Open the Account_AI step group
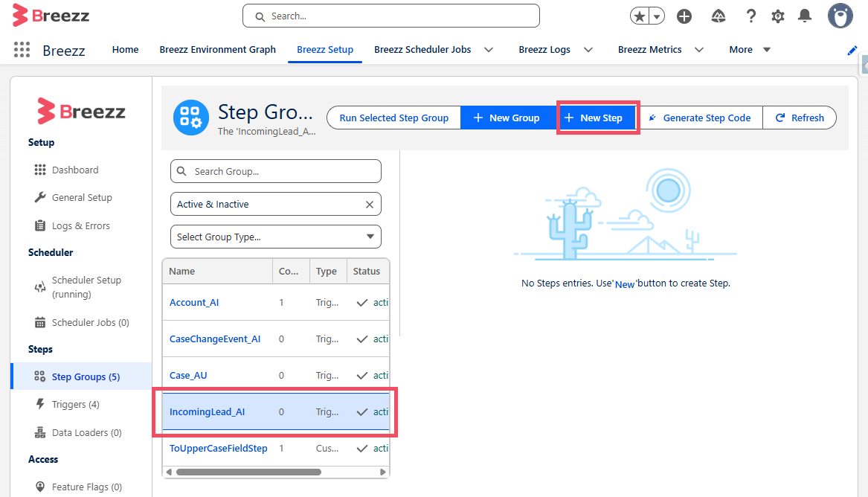Image resolution: width=868 pixels, height=497 pixels. pos(193,303)
